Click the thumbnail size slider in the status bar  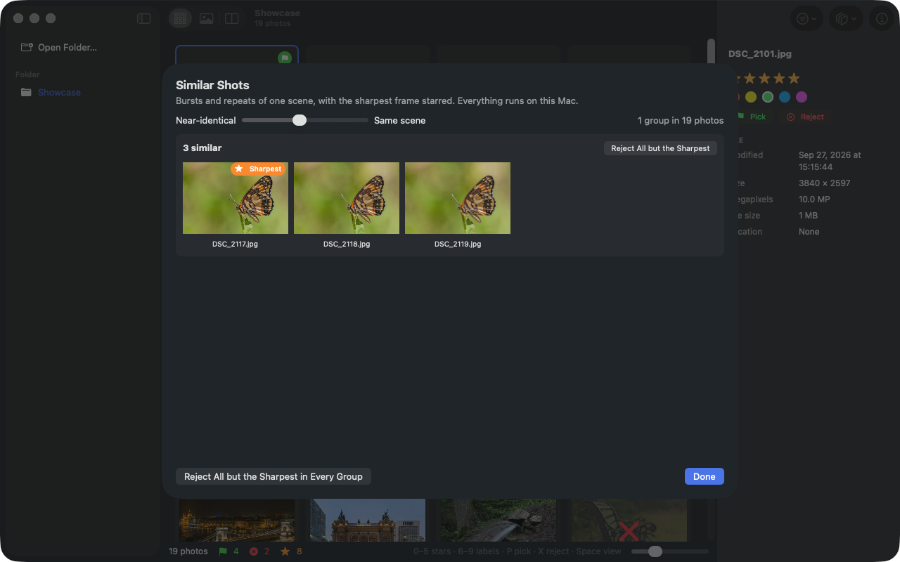pos(670,551)
